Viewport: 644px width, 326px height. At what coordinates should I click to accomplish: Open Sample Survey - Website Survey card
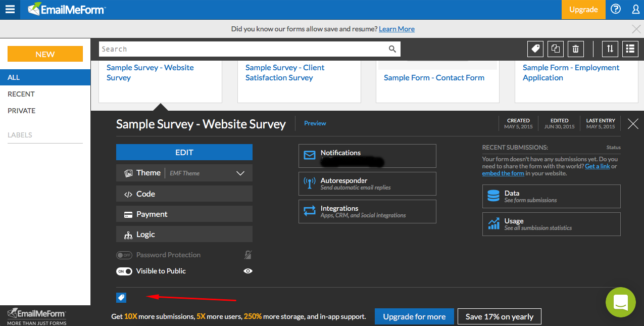[160, 81]
